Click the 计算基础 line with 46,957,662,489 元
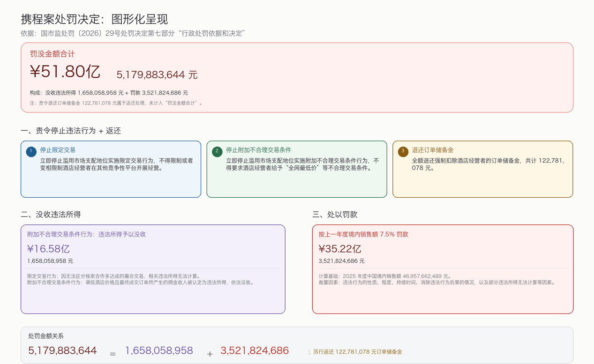The height and width of the screenshot is (364, 594). pos(385,276)
